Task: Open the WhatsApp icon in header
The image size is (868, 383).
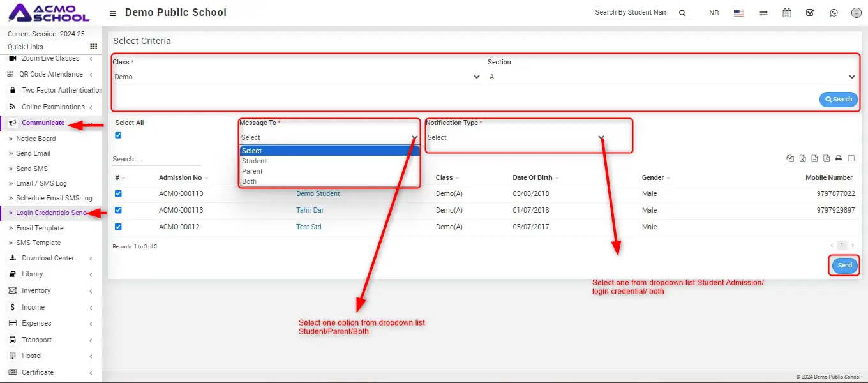Action: 834,13
